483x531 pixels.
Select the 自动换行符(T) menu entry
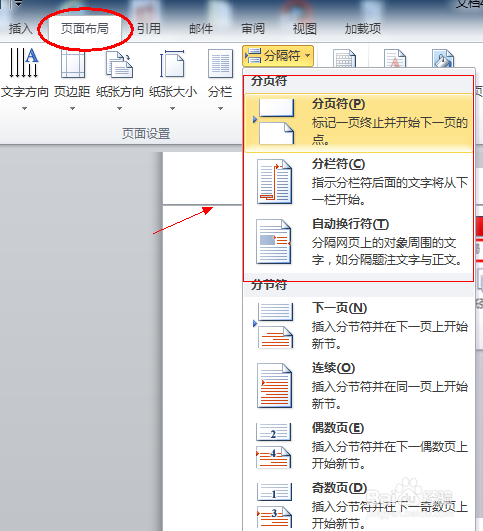(x=358, y=242)
